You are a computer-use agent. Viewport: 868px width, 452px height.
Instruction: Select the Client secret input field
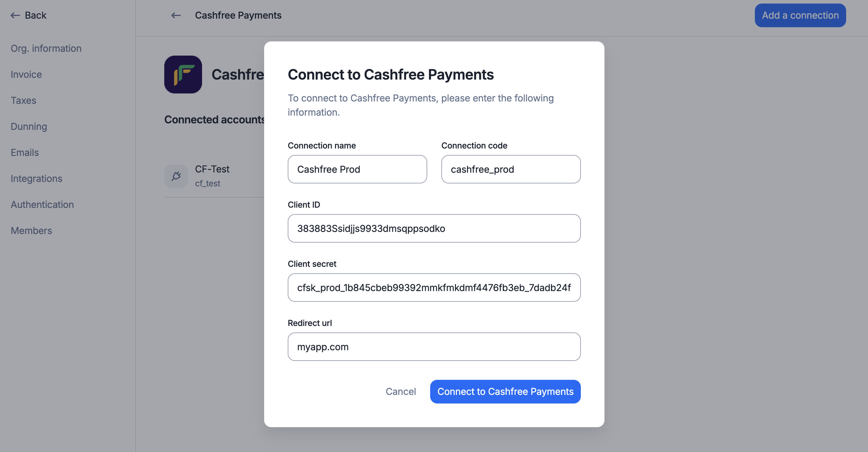[x=434, y=288]
